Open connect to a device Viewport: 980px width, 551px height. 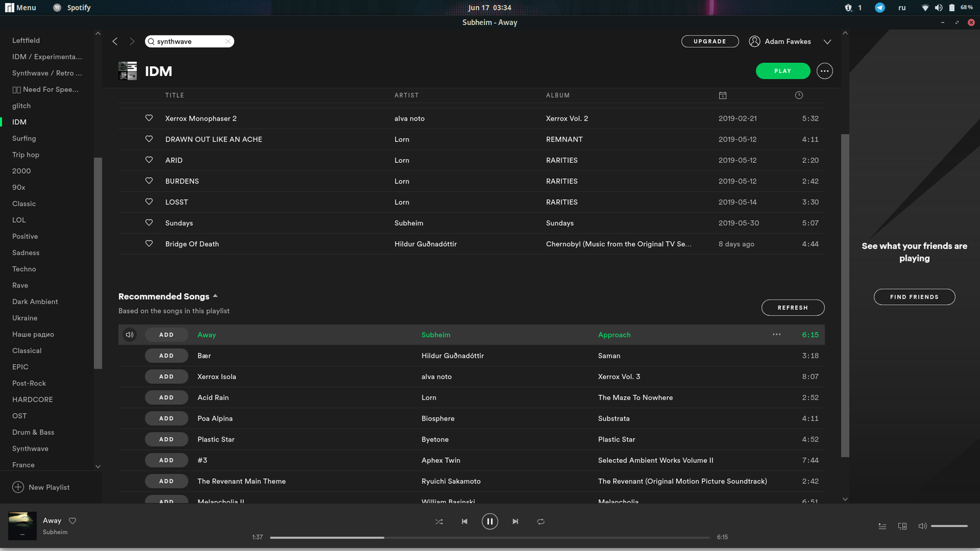pos(902,526)
